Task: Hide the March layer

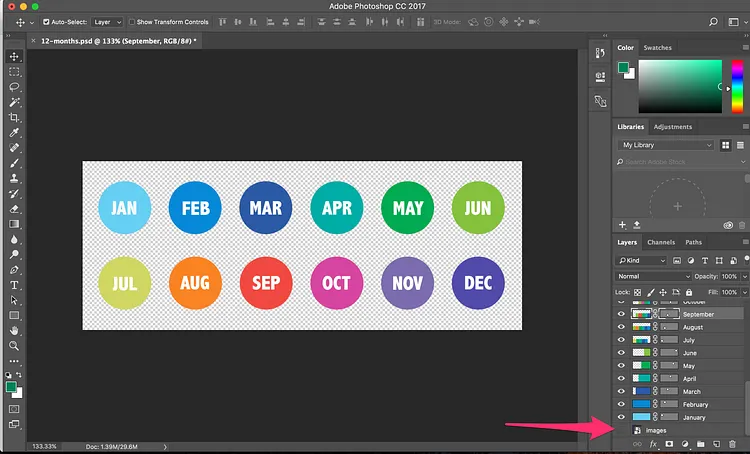Action: coord(621,391)
